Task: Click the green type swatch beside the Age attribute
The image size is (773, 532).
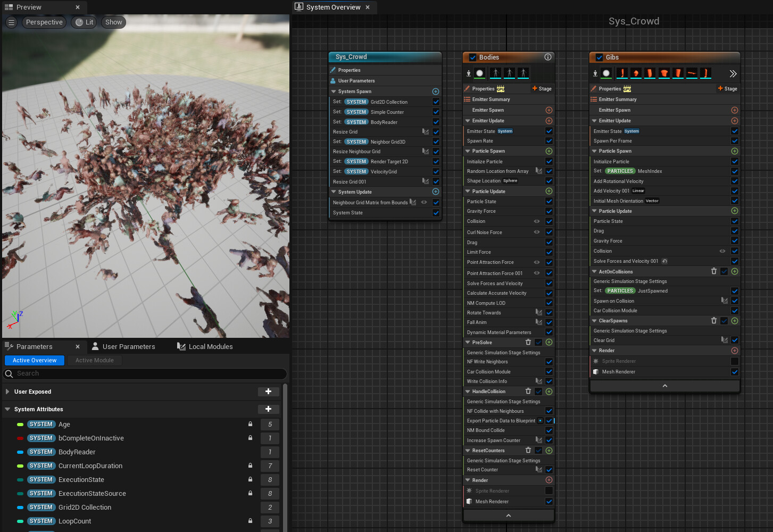Action: click(20, 424)
